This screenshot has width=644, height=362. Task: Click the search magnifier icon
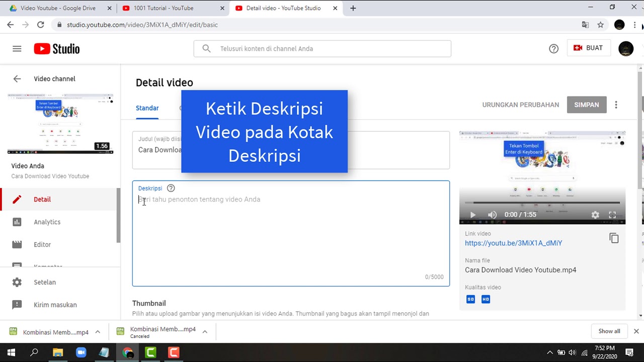point(206,49)
